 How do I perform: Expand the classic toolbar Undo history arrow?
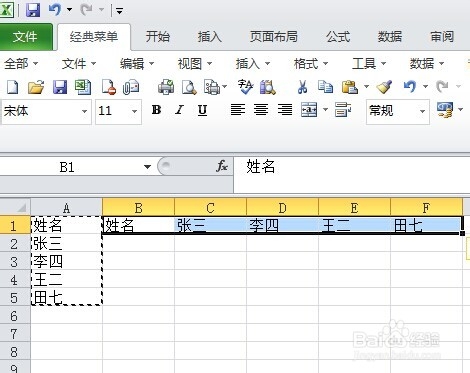pos(425,87)
